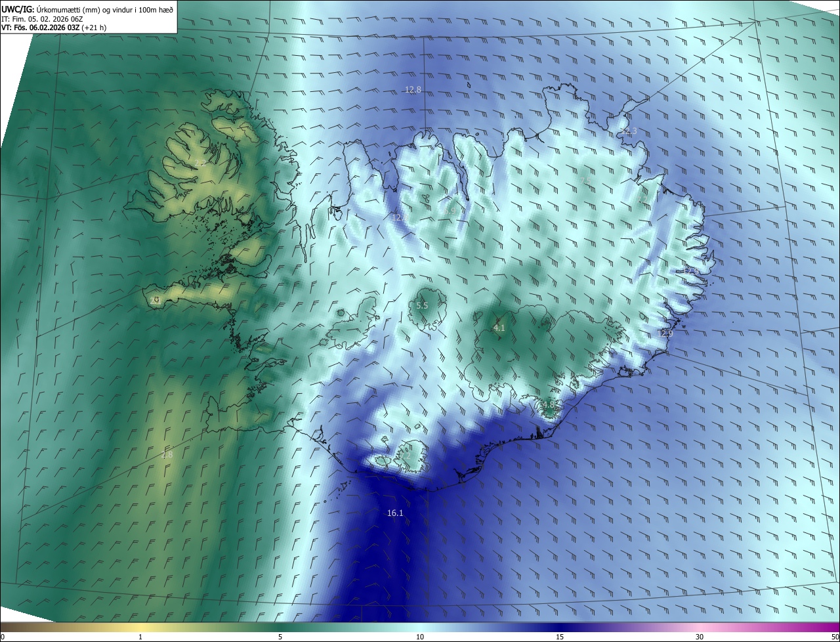840x642 pixels.
Task: Click the 5 tick label on the colorbar
Action: (280, 637)
